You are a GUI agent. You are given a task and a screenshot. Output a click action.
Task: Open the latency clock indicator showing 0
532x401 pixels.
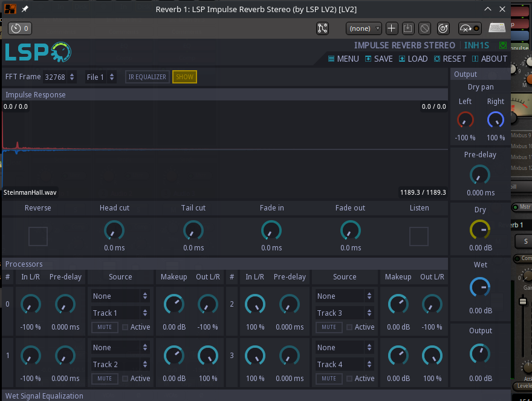pyautogui.click(x=20, y=28)
